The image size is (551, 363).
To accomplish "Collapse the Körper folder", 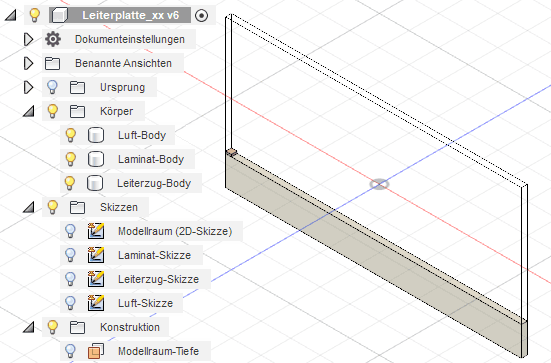I will pos(28,111).
